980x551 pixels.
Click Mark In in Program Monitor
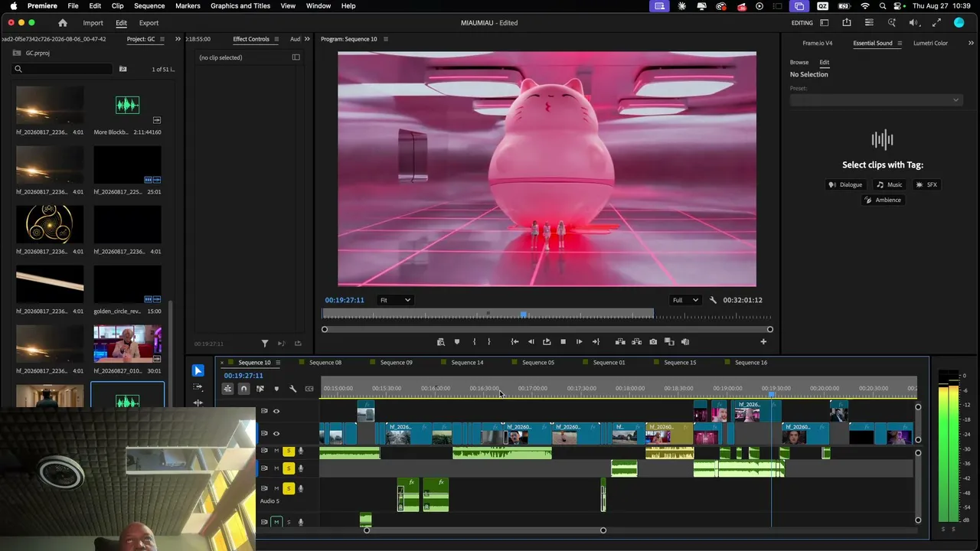tap(474, 342)
